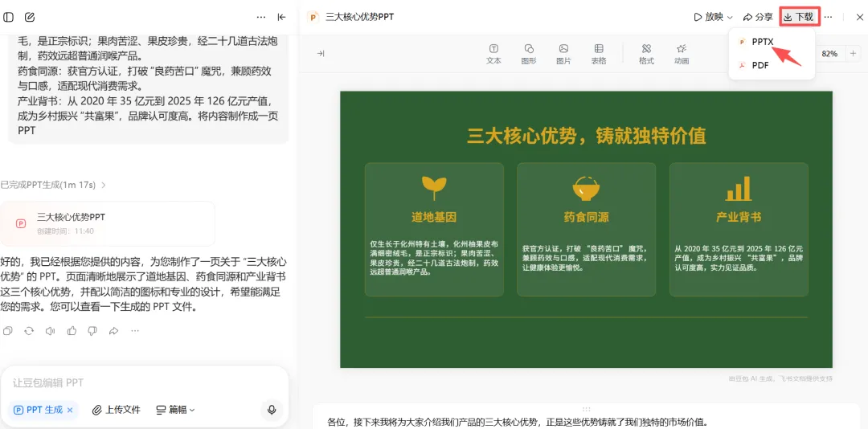Select 道地基因 description paragraph
Screen dimensions: 868x429
434,258
